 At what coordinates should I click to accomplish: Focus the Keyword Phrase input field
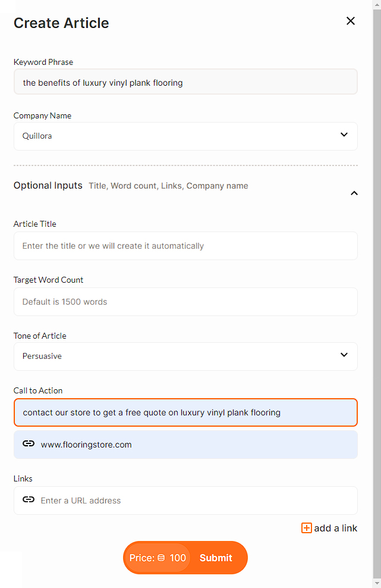pyautogui.click(x=185, y=82)
